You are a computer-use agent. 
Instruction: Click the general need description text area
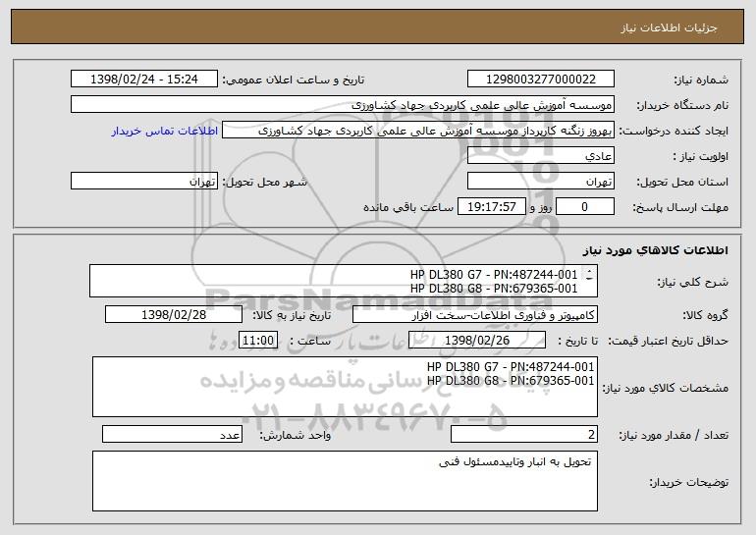[344, 281]
